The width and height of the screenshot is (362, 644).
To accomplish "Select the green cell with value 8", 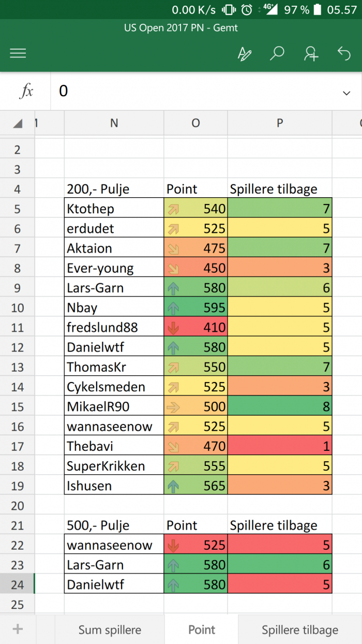I will coord(280,406).
